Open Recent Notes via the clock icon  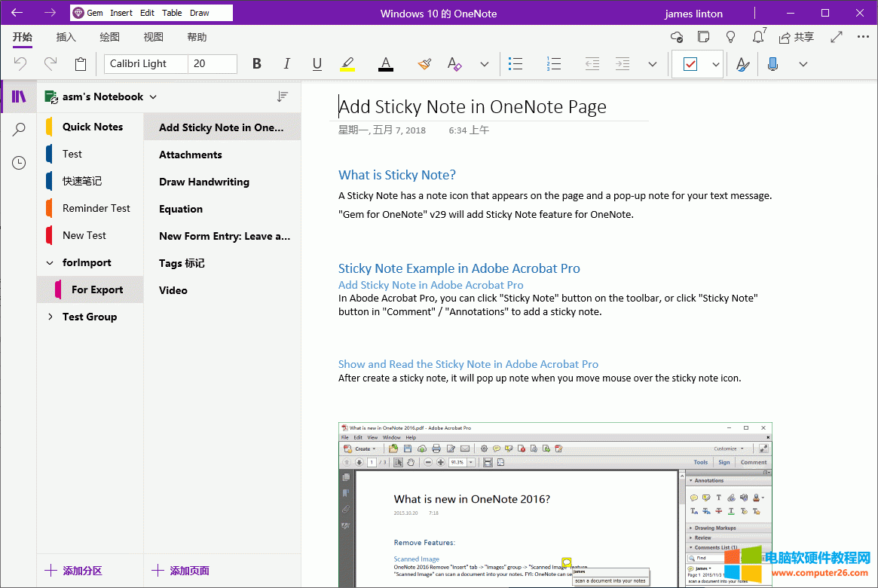(18, 162)
